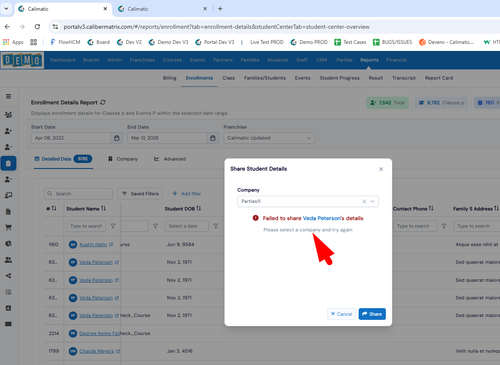Image resolution: width=500 pixels, height=365 pixels.
Task: Open filter funnel for Student Name column
Action: point(113,226)
